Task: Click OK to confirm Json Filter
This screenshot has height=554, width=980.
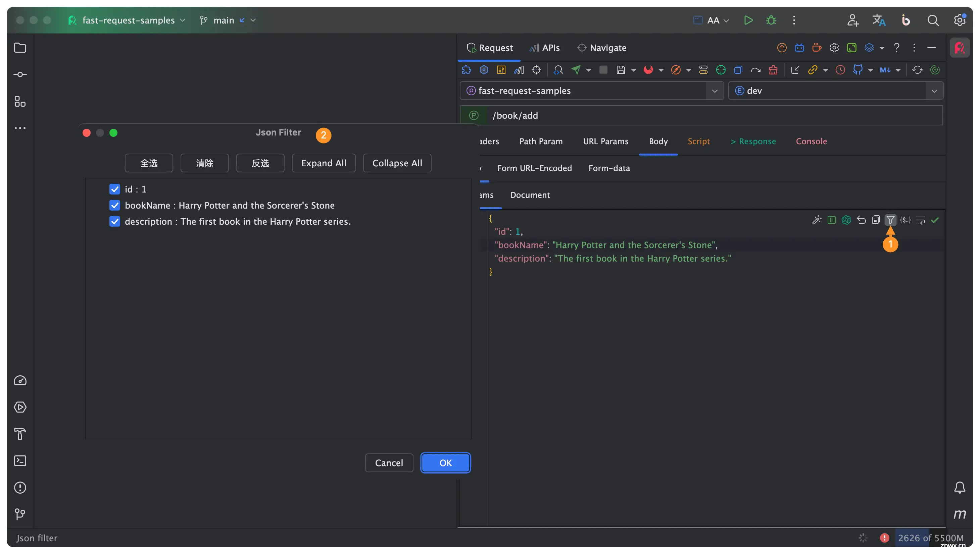Action: point(446,462)
